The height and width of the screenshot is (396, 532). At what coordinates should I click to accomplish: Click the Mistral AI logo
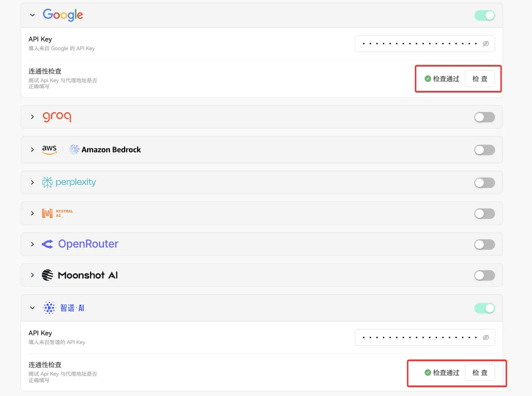click(x=58, y=213)
